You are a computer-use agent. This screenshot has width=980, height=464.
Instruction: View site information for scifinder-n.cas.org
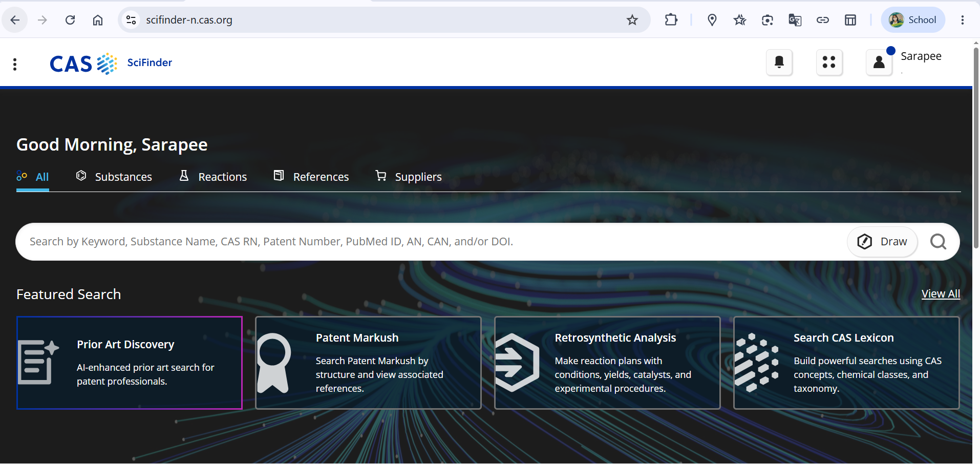point(131,20)
